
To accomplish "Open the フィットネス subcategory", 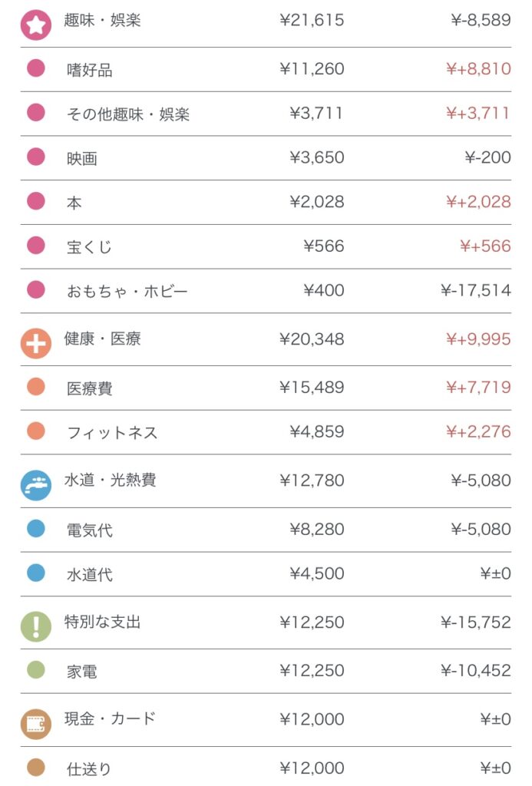I will coord(112,433).
